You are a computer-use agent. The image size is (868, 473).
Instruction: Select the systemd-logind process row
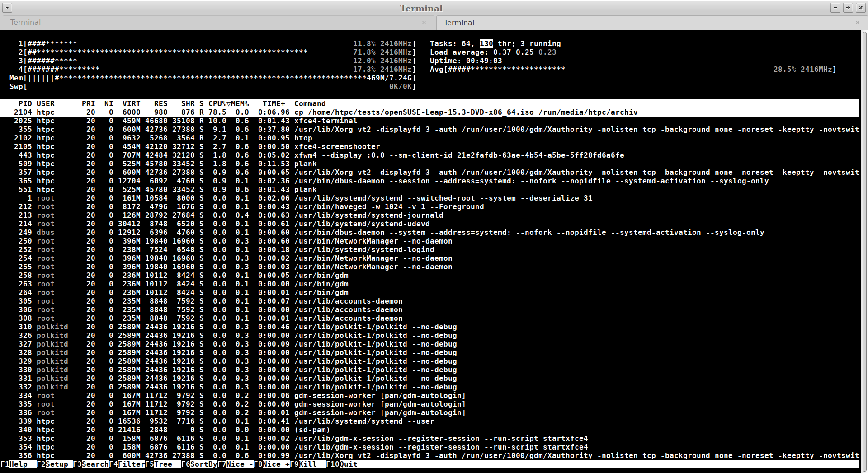(429, 249)
